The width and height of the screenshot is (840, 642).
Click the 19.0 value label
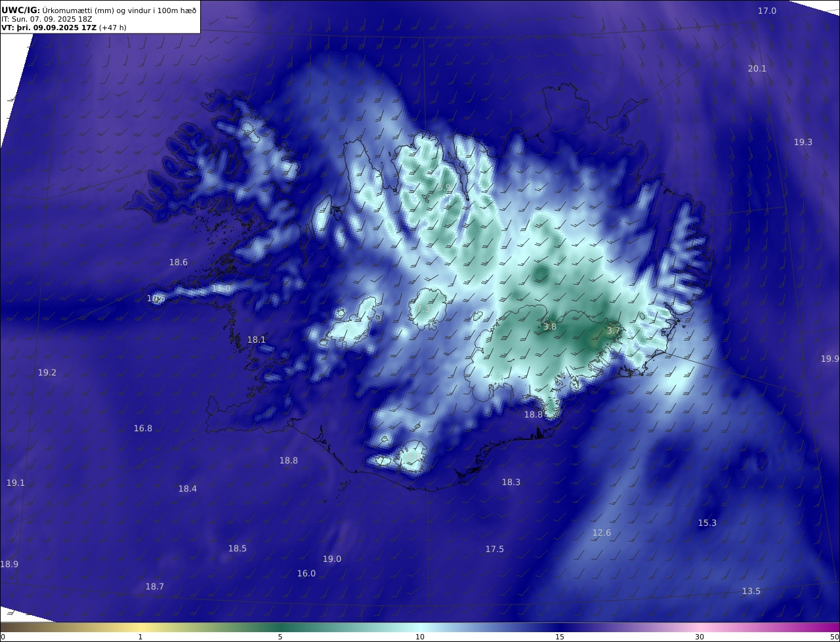[x=331, y=559]
